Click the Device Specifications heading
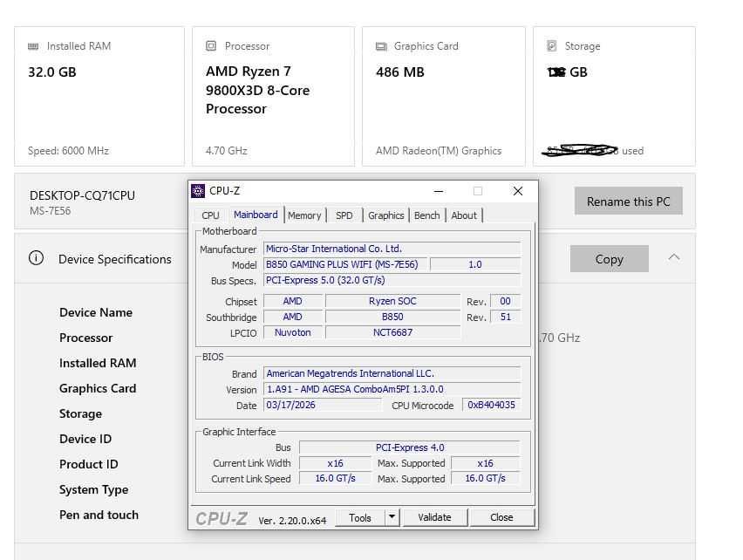 click(114, 259)
